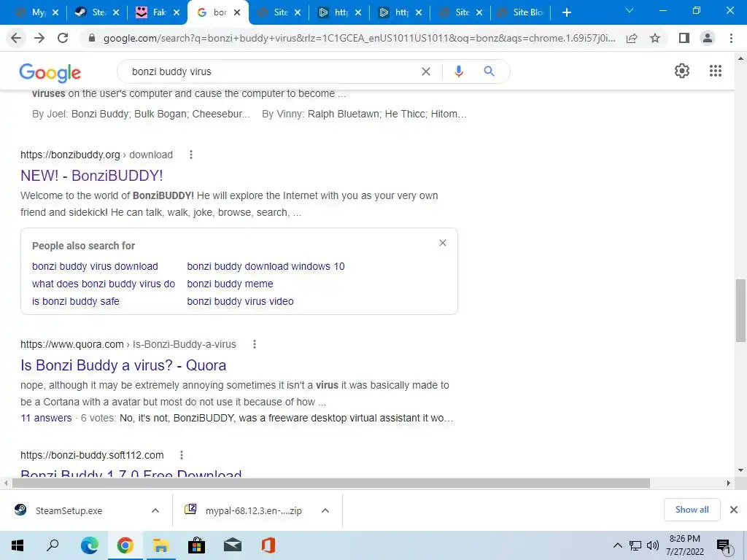Screen dimensions: 747x560
Task: Open File Explorer from taskbar
Action: (160, 545)
